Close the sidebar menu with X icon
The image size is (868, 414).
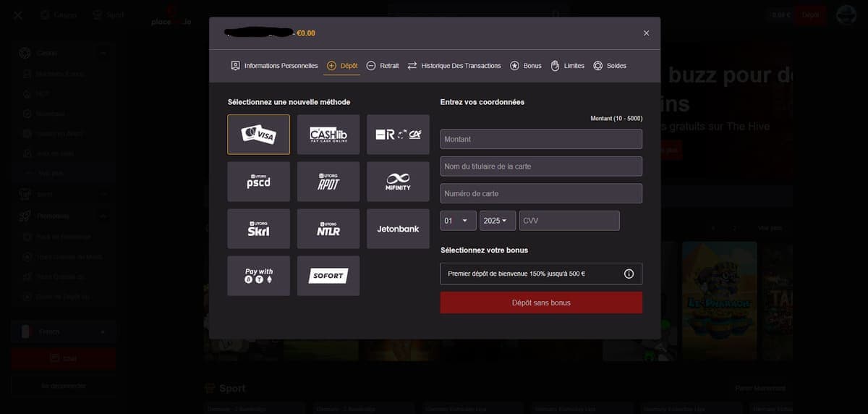18,14
